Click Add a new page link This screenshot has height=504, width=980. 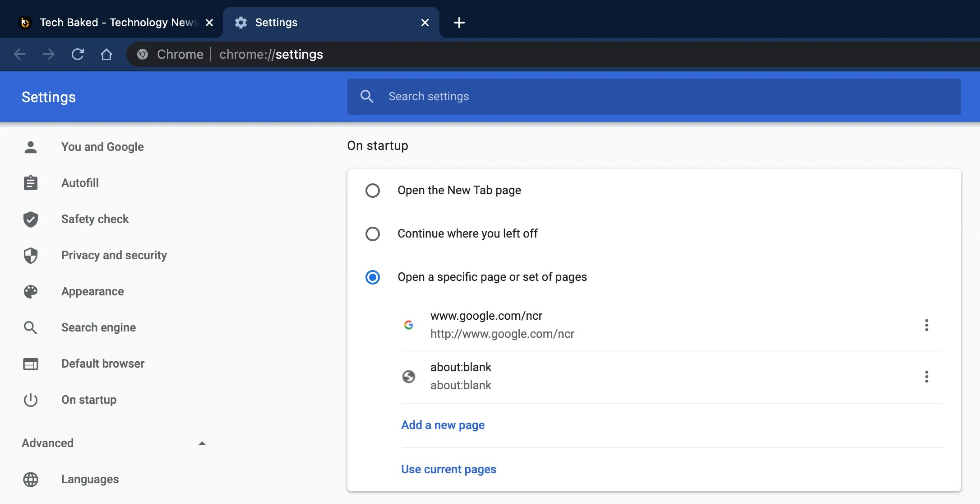tap(443, 425)
